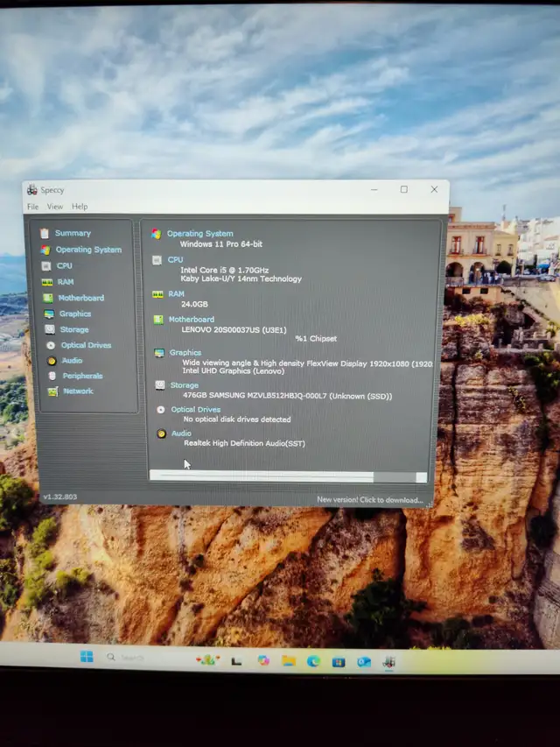Select Storage in the sidebar
Image resolution: width=560 pixels, height=747 pixels.
pos(74,329)
